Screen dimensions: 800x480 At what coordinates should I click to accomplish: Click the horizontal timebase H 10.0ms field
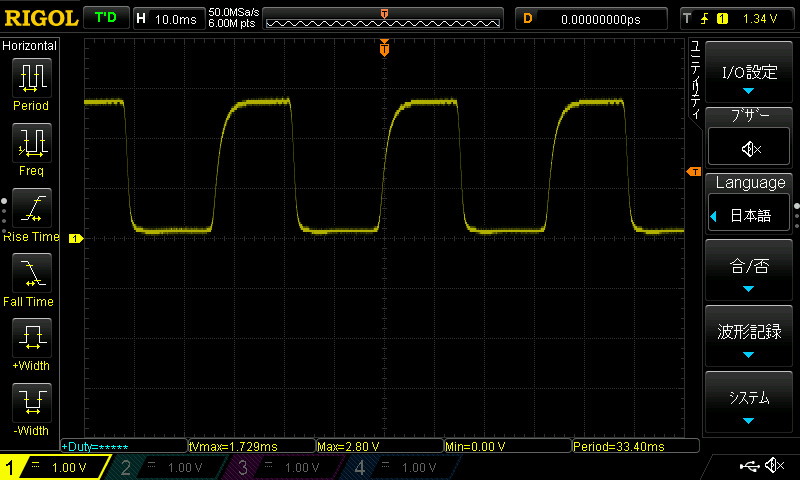click(x=169, y=19)
